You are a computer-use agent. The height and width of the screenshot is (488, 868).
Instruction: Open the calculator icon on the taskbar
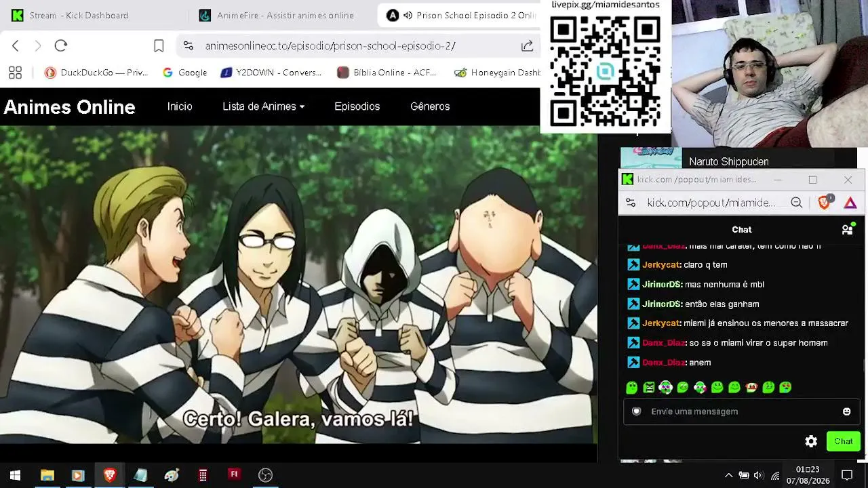(203, 475)
